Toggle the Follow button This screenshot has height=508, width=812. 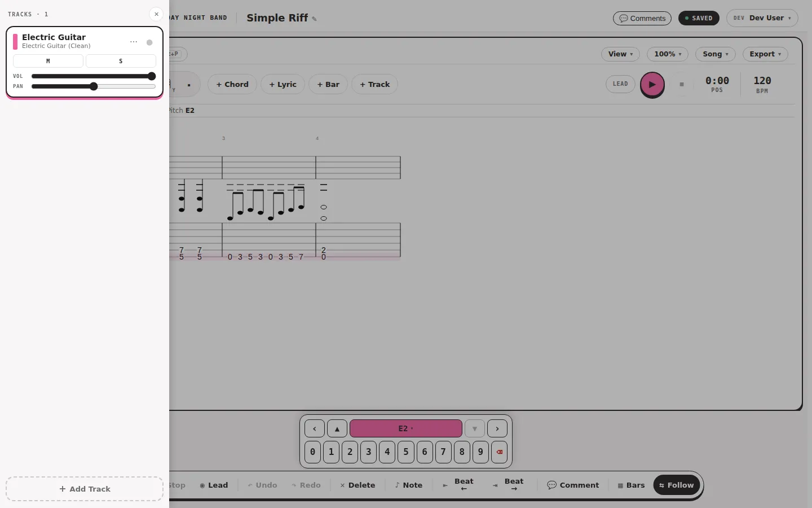pos(677,485)
